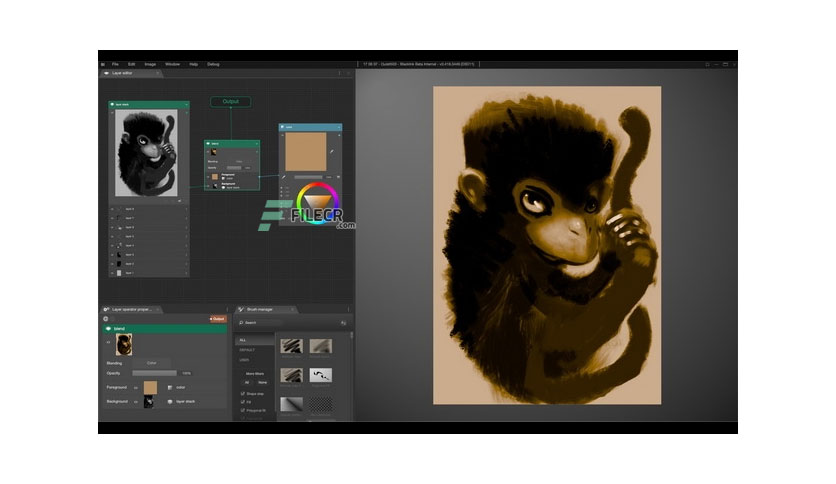
Task: Select eyedropper beside color node swatch
Action: point(332,152)
